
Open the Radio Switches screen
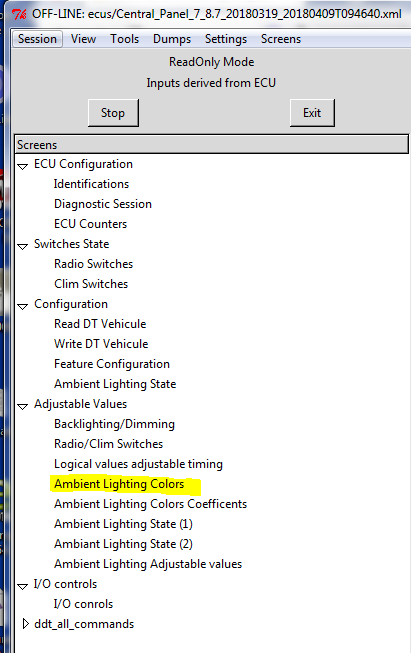click(x=93, y=264)
